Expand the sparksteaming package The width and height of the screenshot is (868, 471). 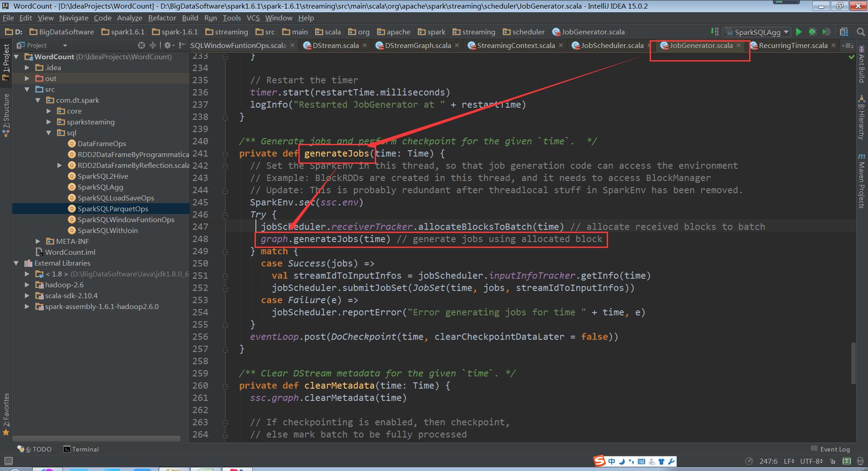click(49, 122)
